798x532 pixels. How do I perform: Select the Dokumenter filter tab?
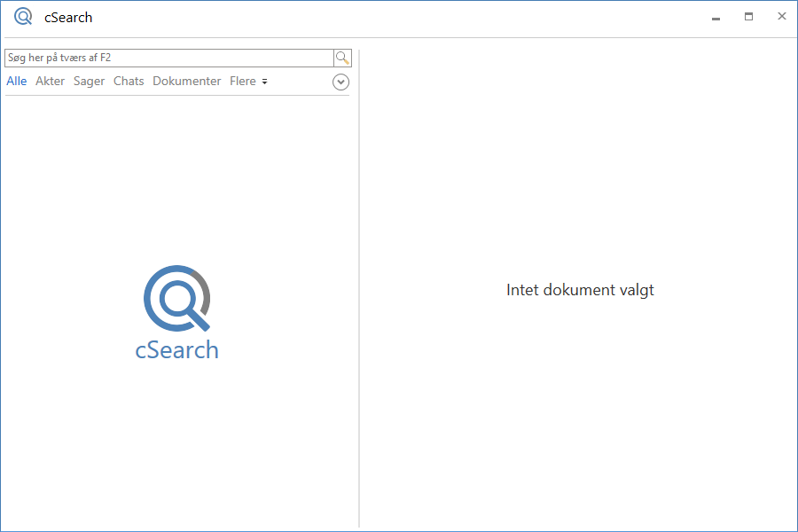click(x=186, y=81)
